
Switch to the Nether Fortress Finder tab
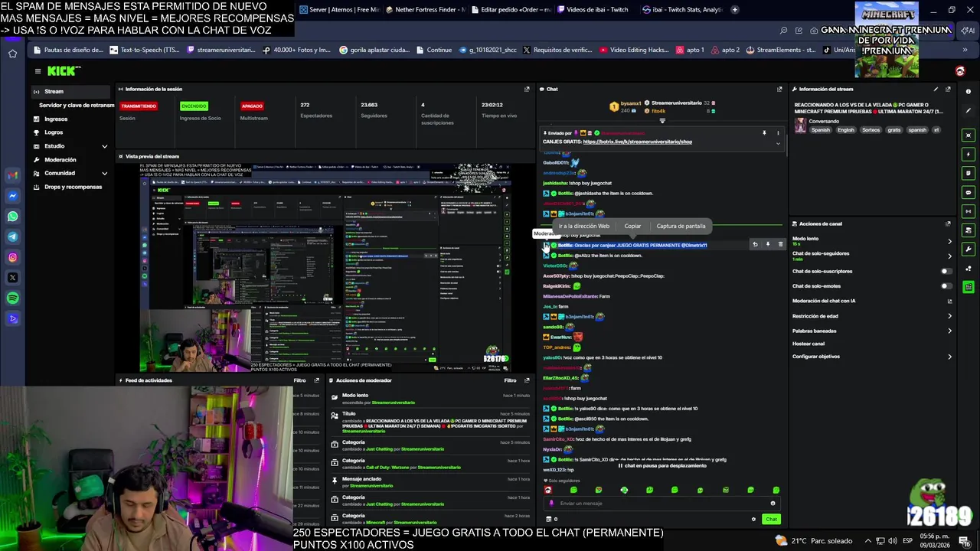coord(425,10)
